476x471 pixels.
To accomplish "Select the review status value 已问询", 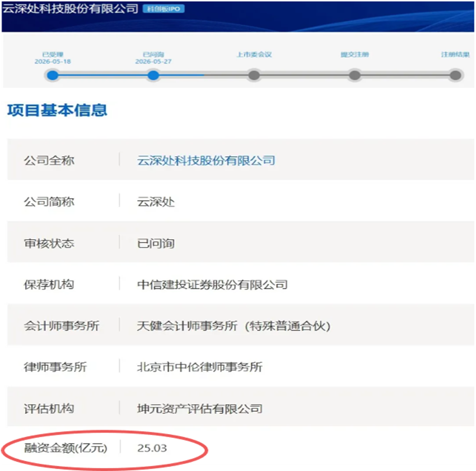I will click(x=156, y=243).
